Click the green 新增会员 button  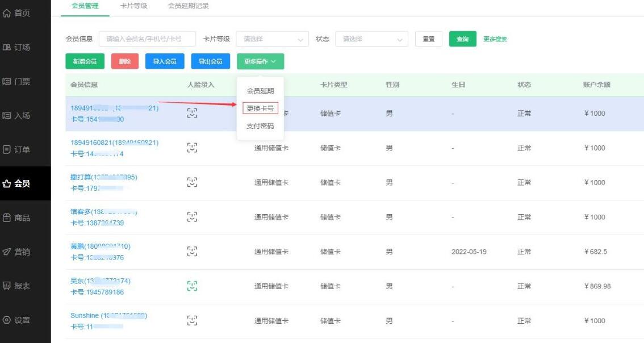[x=85, y=61]
